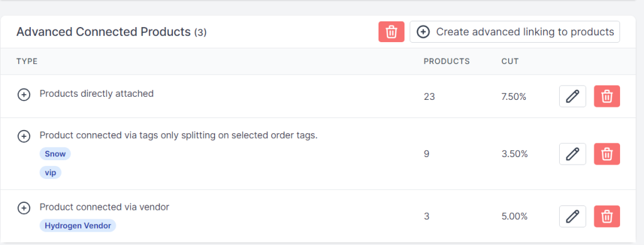Viewport: 644px width, 245px height.
Task: Delete the tags-connected products row
Action: (607, 154)
